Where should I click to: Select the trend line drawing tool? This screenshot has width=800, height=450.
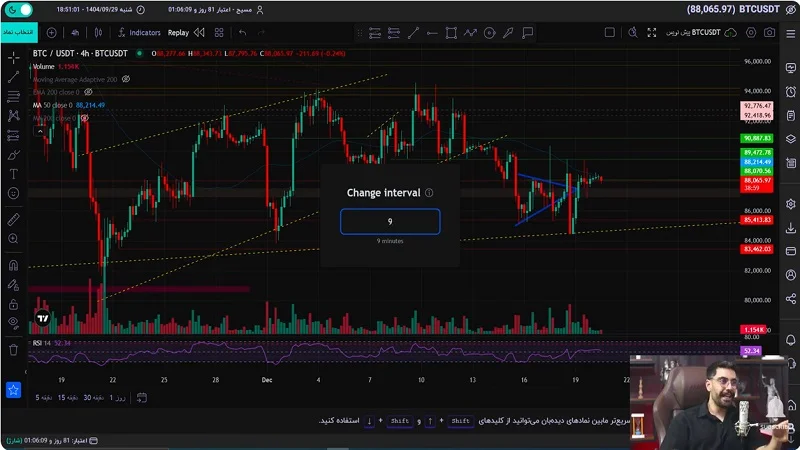coord(13,76)
